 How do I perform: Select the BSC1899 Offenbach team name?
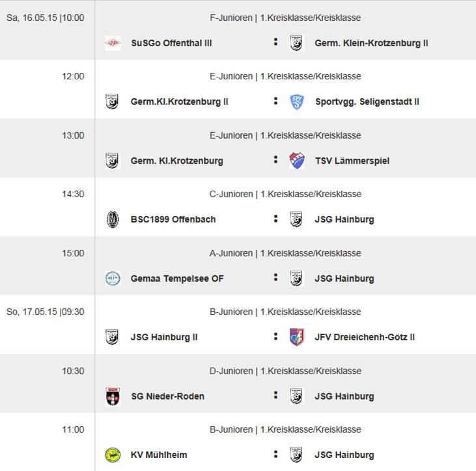pos(173,219)
